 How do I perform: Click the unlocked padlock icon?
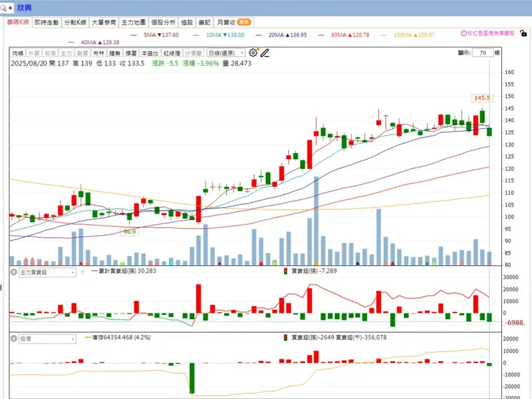(x=523, y=33)
